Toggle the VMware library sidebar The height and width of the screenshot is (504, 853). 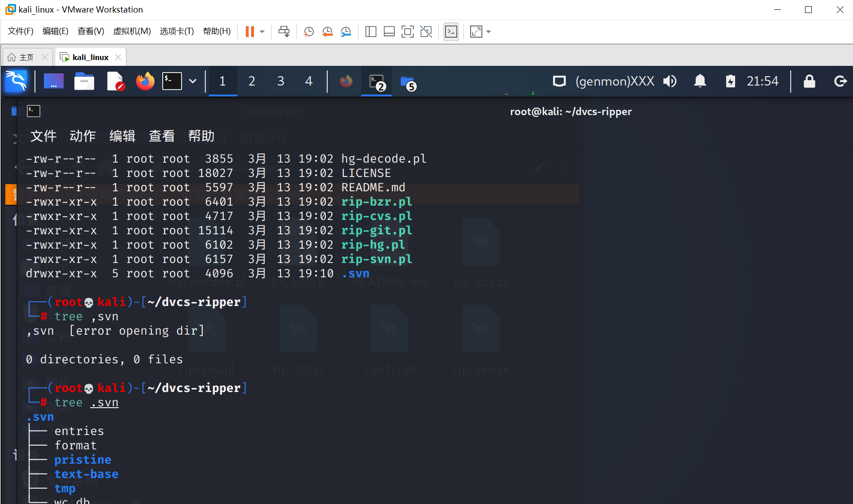point(371,31)
